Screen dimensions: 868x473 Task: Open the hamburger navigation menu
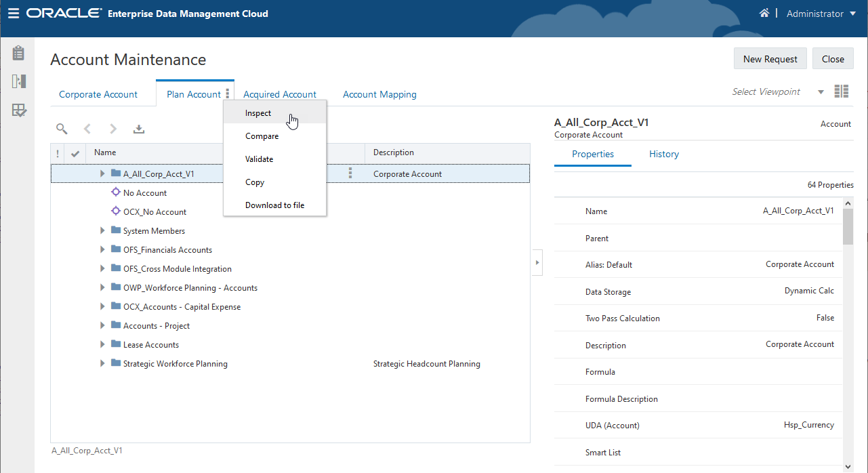tap(13, 13)
